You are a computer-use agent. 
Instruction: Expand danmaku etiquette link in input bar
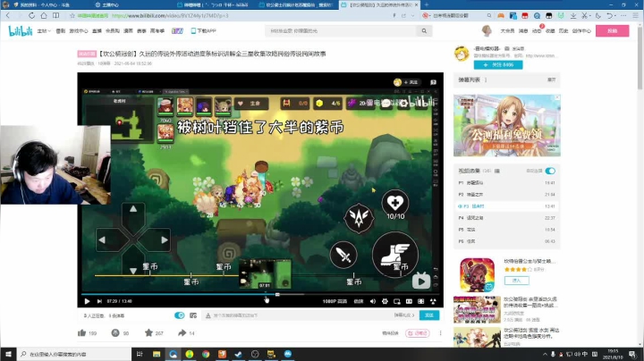404,315
